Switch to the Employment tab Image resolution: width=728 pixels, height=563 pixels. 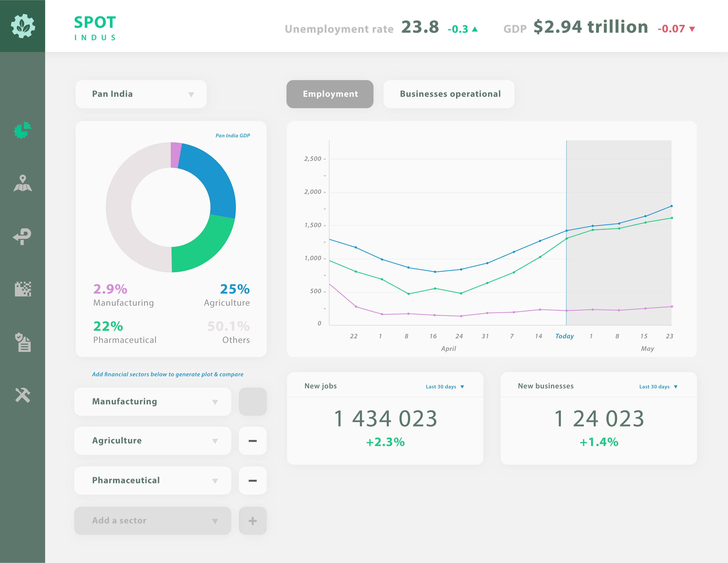[x=330, y=94]
